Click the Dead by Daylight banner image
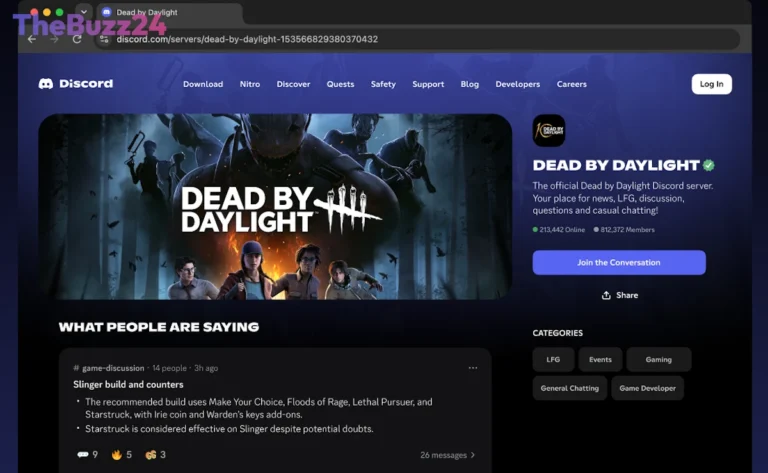Screen dimensions: 768x473 point(275,207)
